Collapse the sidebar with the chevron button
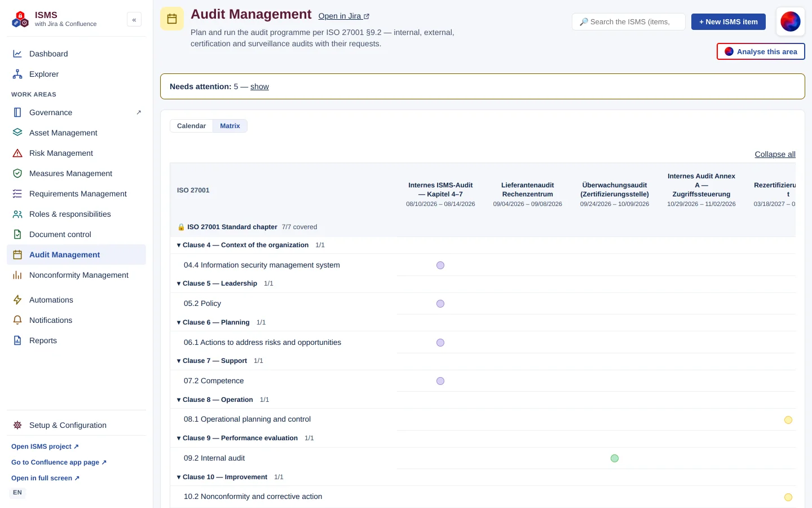Viewport: 812px width, 508px height. (134, 20)
